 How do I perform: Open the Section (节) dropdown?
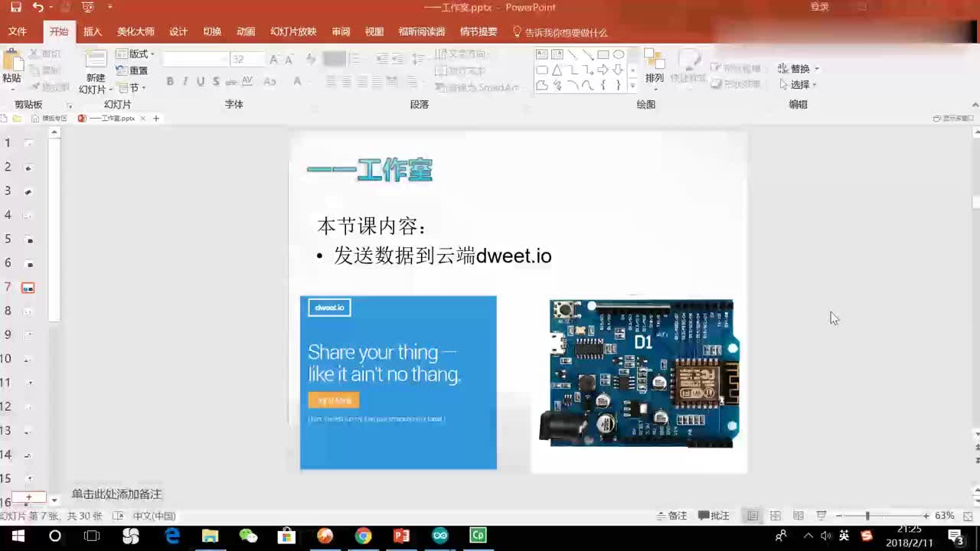coord(132,88)
